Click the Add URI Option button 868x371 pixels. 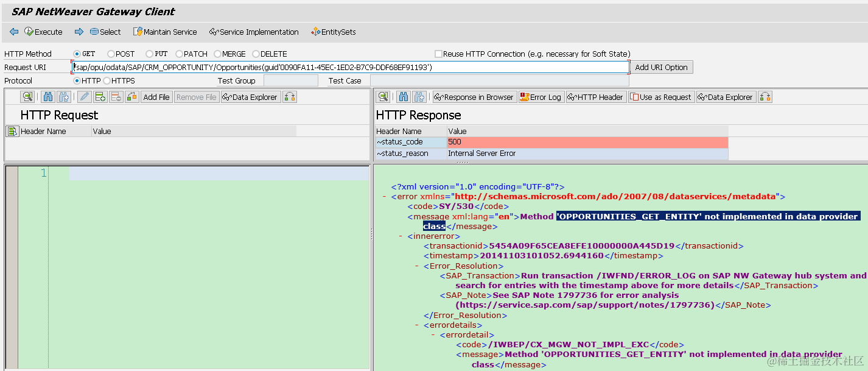coord(661,67)
